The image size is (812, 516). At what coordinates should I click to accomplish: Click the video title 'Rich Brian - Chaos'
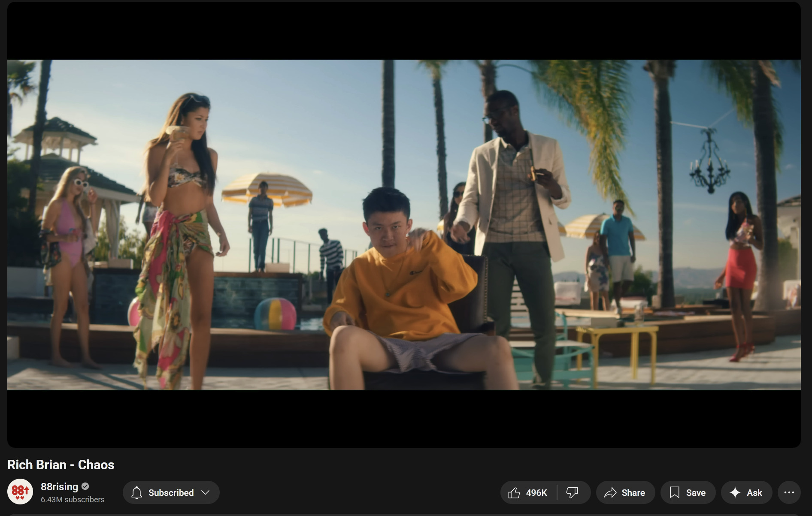click(x=61, y=465)
